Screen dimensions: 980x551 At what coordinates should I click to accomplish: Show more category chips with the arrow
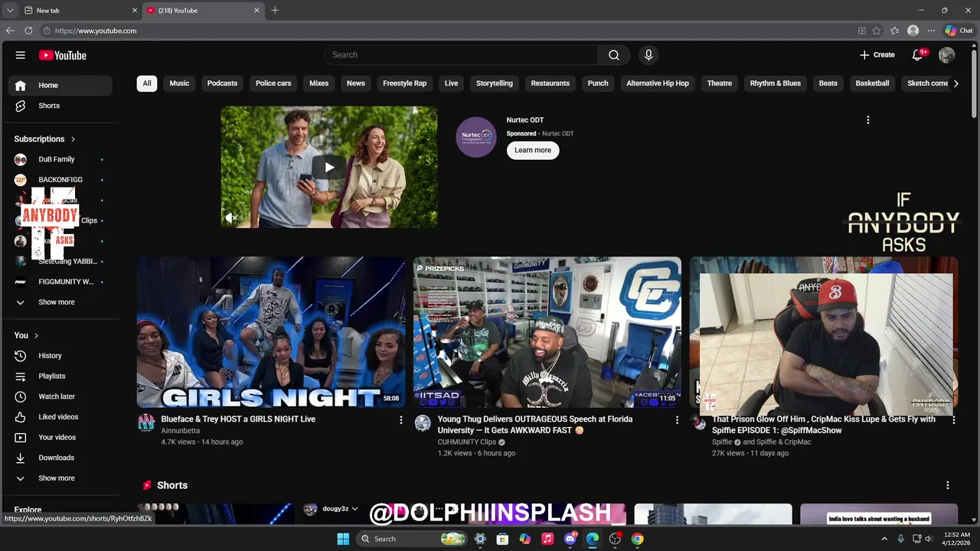pyautogui.click(x=955, y=83)
